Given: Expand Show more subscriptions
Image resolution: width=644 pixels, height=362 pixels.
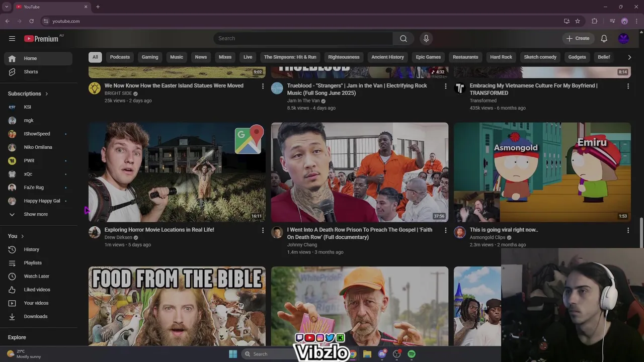Looking at the screenshot, I should click(38, 214).
